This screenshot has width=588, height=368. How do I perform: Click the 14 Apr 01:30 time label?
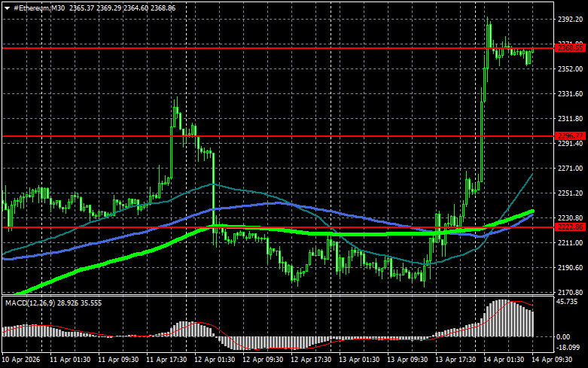pyautogui.click(x=504, y=360)
